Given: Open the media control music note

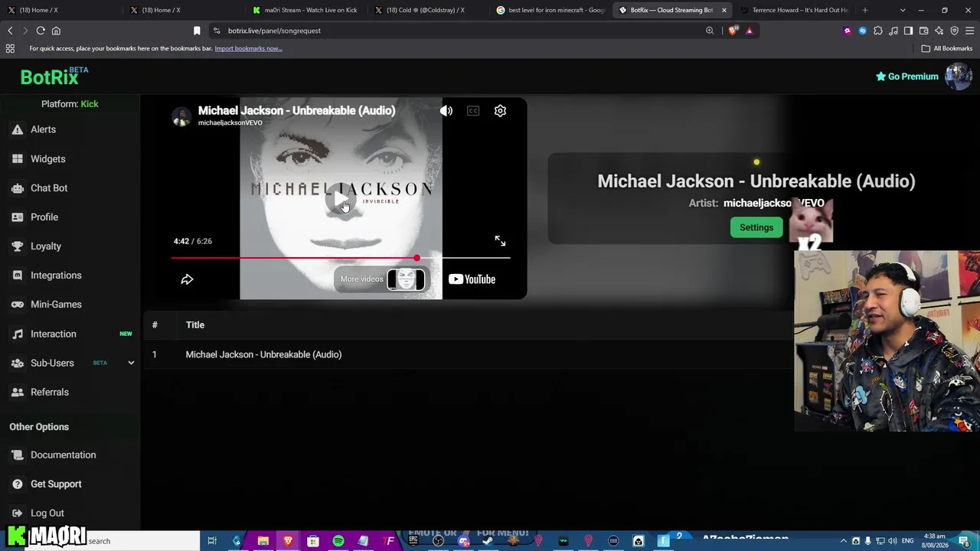Looking at the screenshot, I should click(x=893, y=31).
